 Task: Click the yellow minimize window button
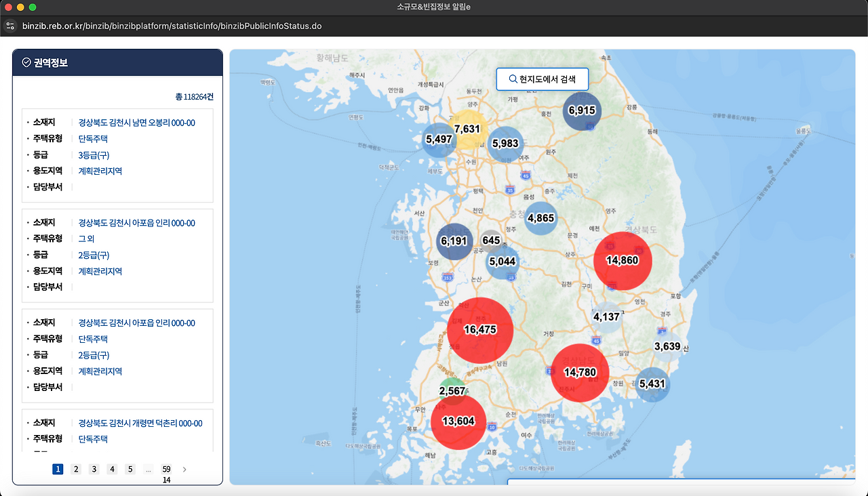[20, 7]
